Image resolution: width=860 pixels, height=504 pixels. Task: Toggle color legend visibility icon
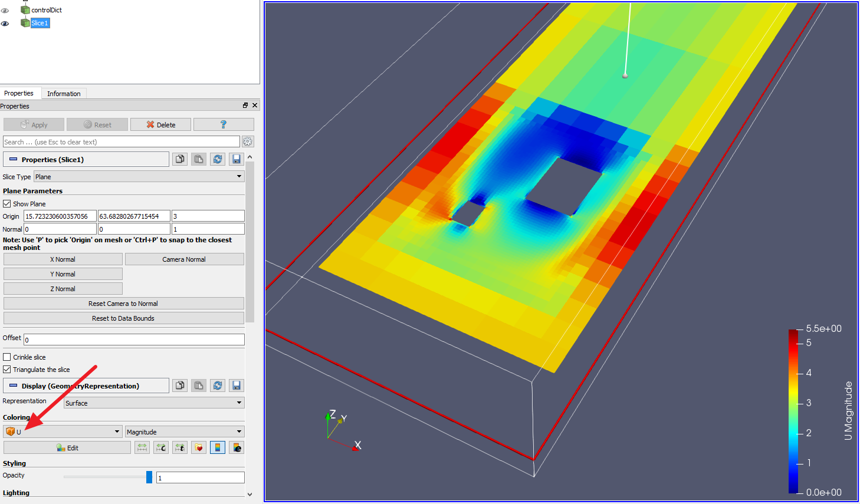coord(218,448)
